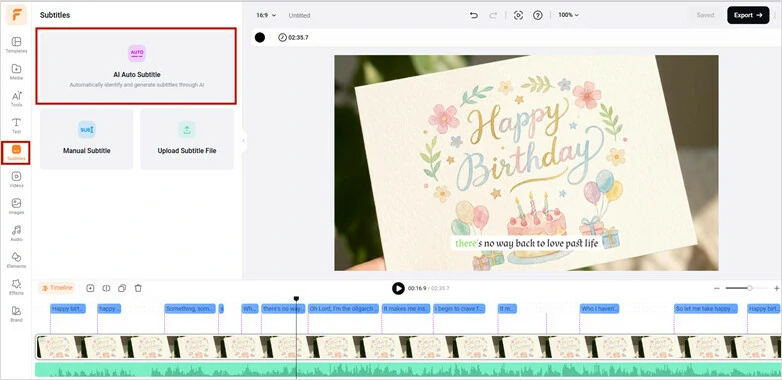Select the 'happy...' lowercase subtitle clip
Viewport: 782px width, 380px height.
[x=109, y=309]
